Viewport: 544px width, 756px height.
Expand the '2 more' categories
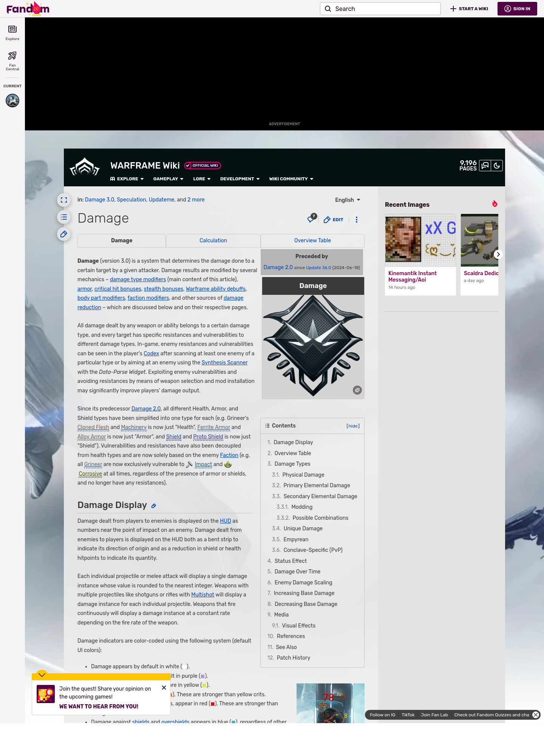point(196,200)
